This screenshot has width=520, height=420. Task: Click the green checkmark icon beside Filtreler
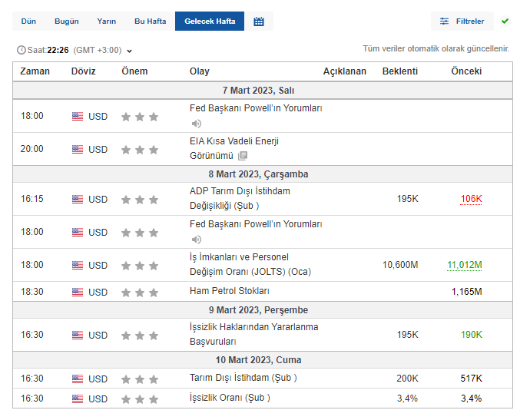pos(505,21)
